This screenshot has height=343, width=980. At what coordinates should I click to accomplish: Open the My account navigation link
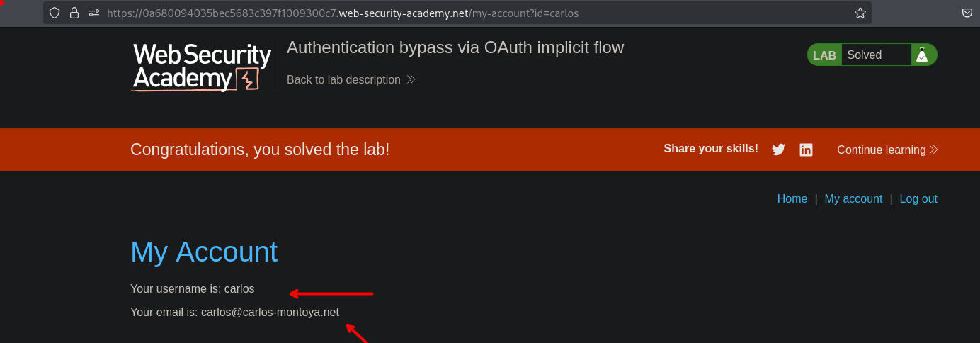853,199
